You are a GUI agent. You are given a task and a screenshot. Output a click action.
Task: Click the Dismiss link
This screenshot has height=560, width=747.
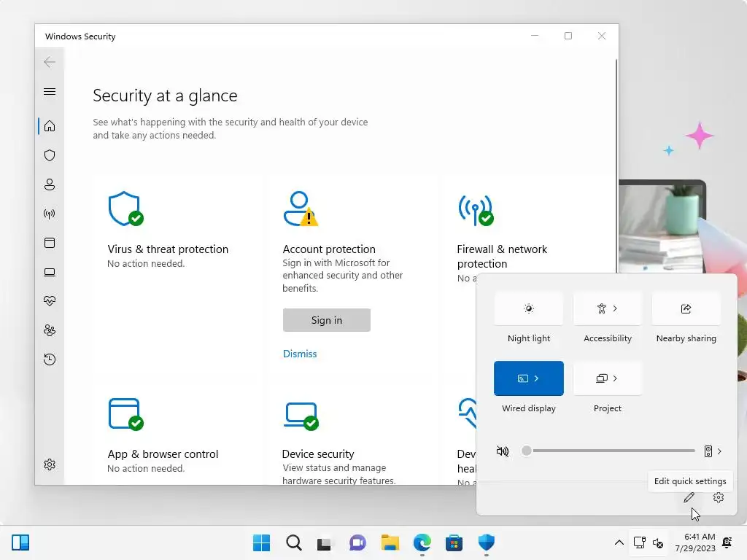pos(300,354)
